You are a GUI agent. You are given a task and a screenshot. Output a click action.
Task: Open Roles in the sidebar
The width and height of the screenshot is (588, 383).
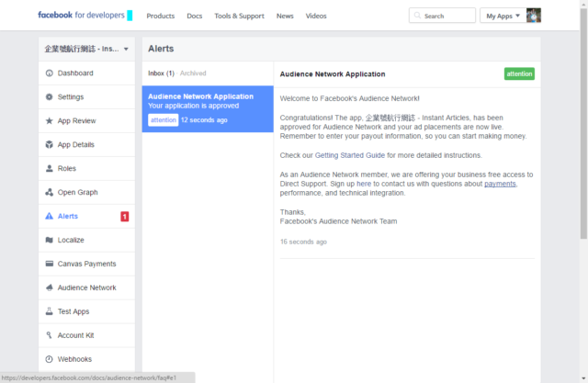coord(86,168)
